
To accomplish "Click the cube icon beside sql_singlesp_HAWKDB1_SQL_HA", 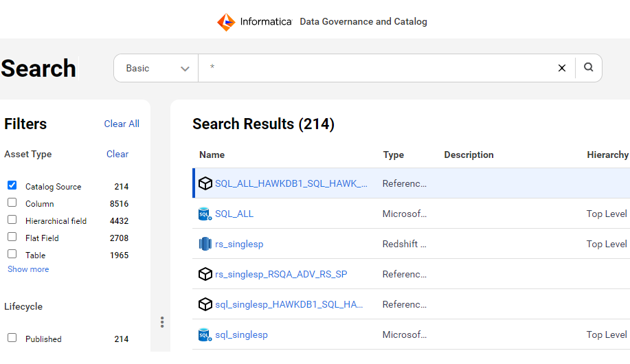I will pos(205,304).
